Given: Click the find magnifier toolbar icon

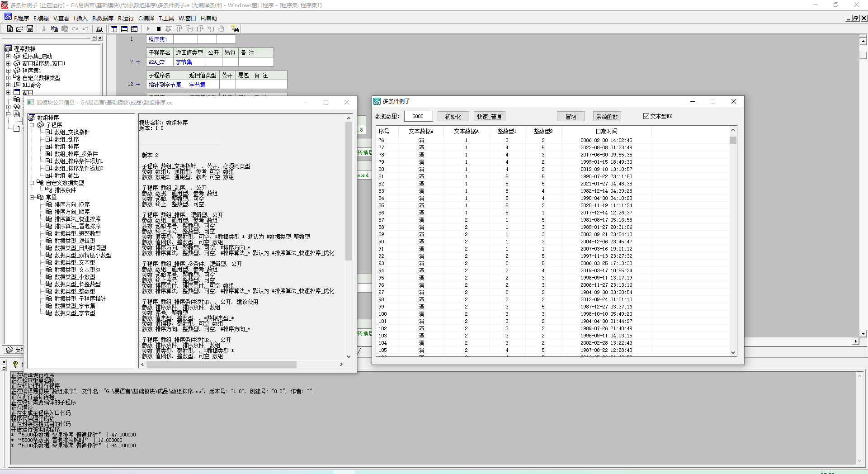Looking at the screenshot, I should pyautogui.click(x=99, y=29).
